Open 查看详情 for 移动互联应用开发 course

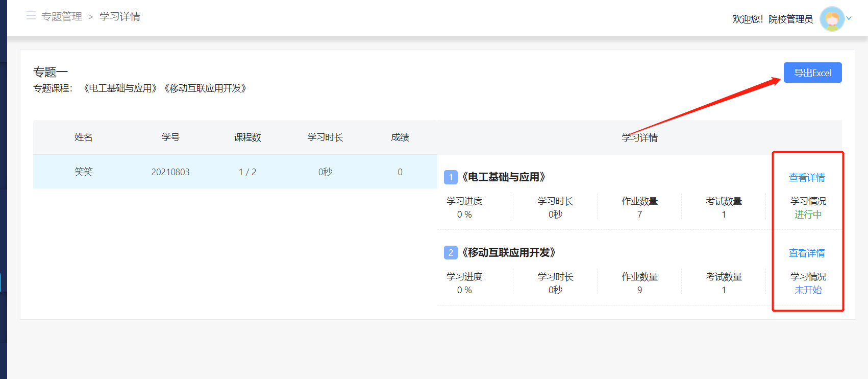807,253
